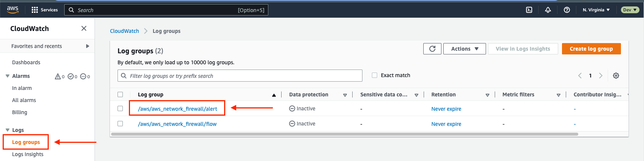Collapse the Alarms section
644x161 pixels.
coord(8,76)
